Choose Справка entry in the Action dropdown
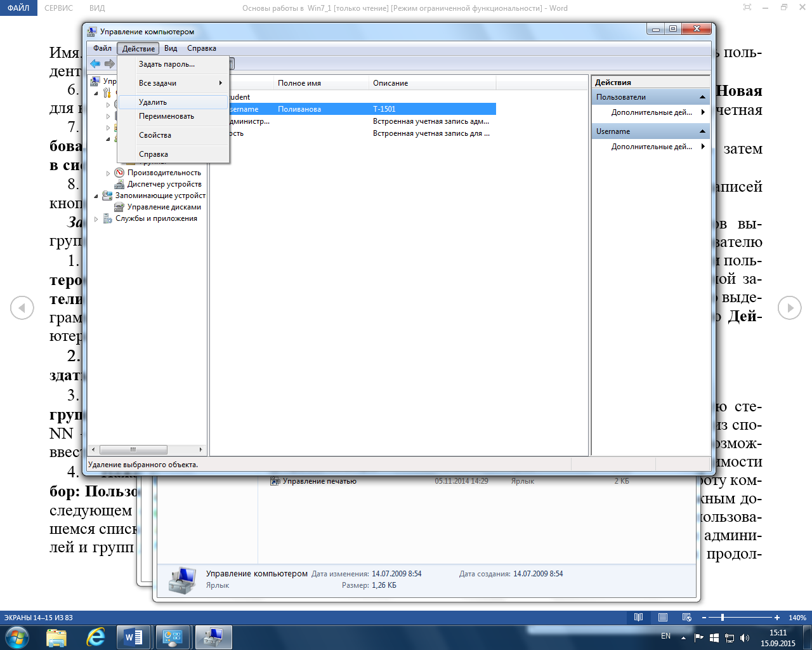Screen dimensions: 812x650 tap(173, 154)
